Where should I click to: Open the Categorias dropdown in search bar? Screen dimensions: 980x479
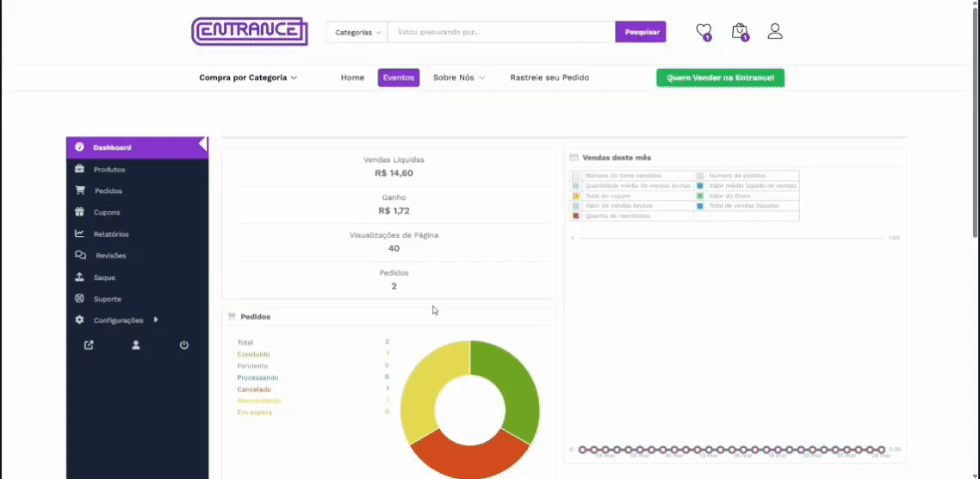point(357,33)
